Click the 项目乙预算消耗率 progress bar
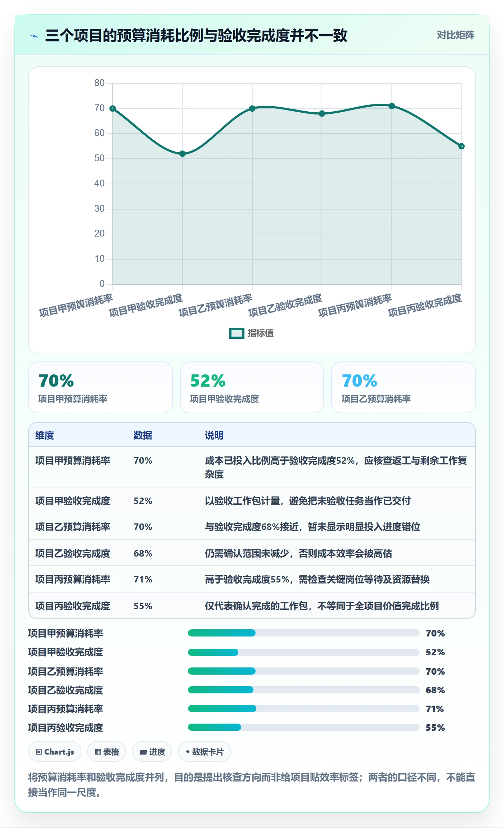Screen dimensions: 504x828 (x=304, y=671)
